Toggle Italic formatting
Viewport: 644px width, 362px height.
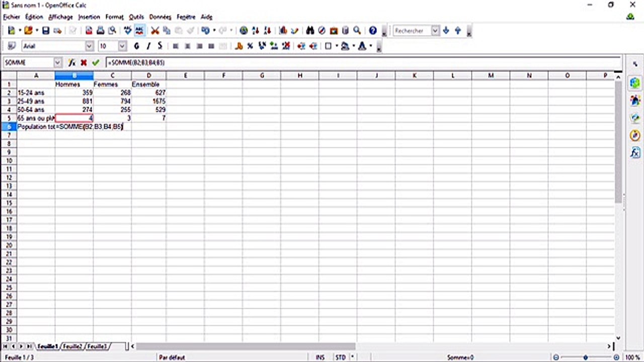(148, 46)
